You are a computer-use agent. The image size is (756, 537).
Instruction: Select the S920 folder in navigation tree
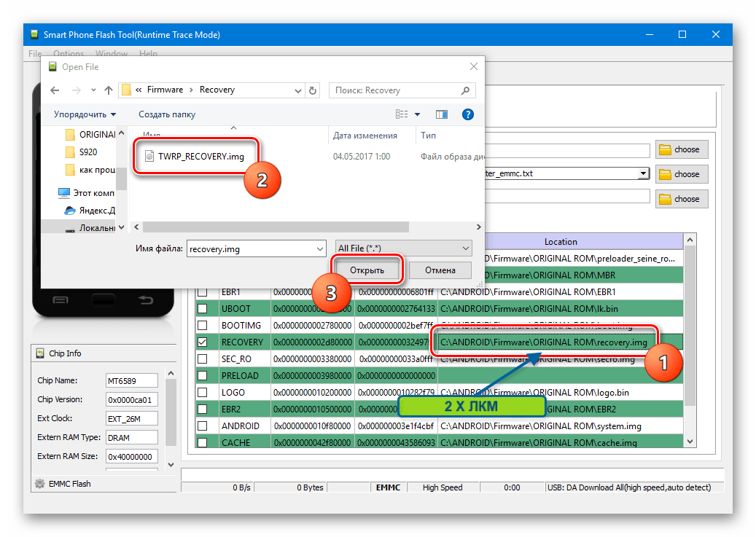(x=88, y=152)
